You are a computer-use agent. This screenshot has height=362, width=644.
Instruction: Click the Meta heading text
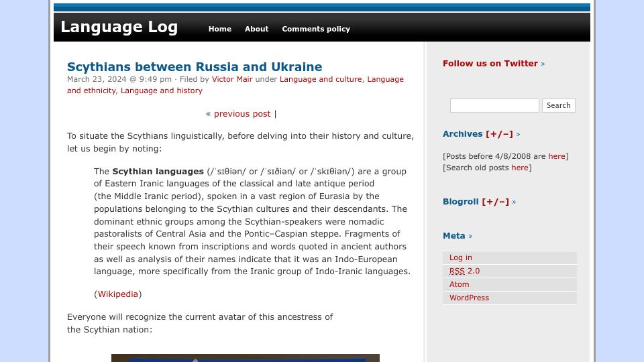pos(454,236)
